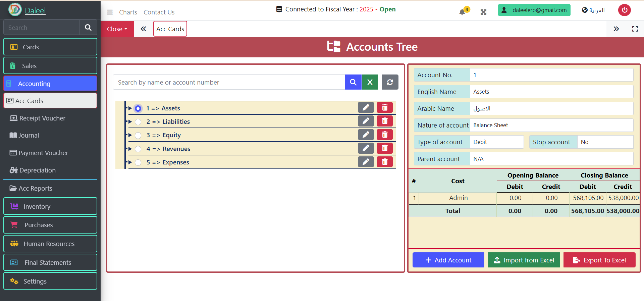Edit the Equity account with the pencil icon
Image resolution: width=644 pixels, height=301 pixels.
tap(366, 135)
